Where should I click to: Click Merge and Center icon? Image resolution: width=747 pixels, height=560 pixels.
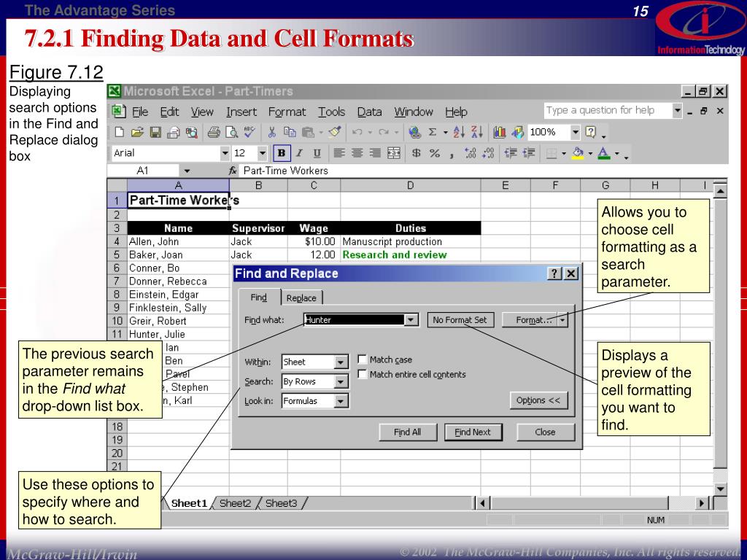click(x=393, y=153)
